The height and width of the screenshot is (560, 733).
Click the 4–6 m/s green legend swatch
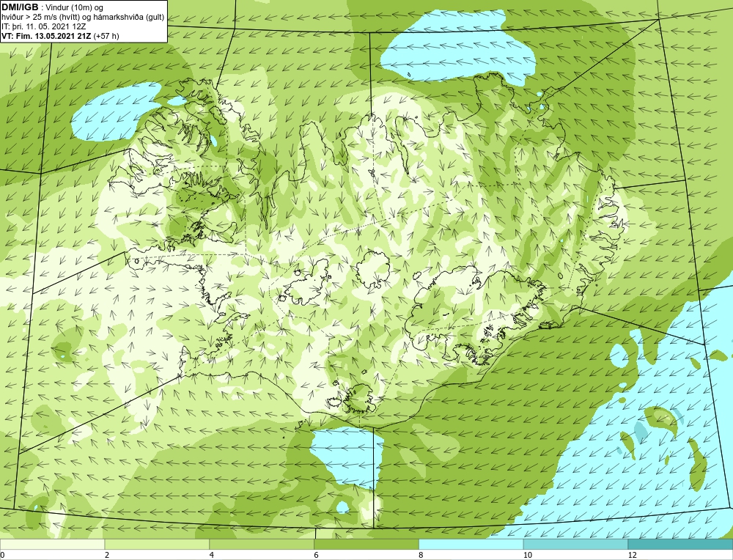point(262,545)
